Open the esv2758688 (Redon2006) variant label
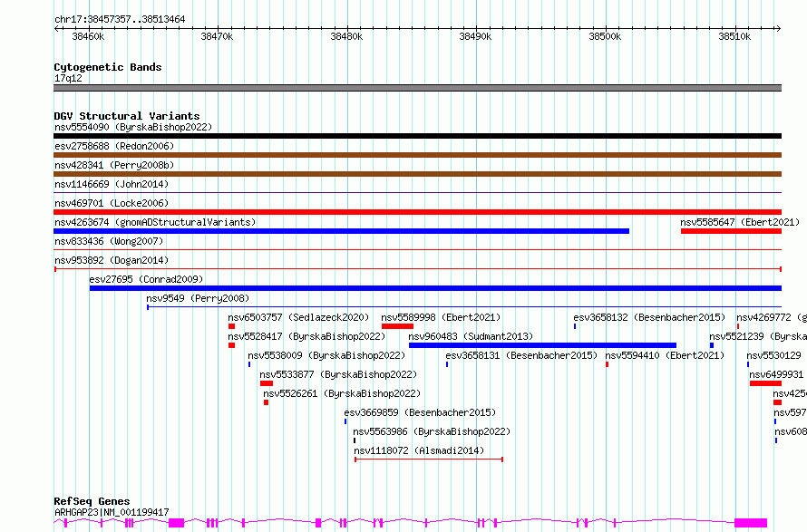 (114, 146)
